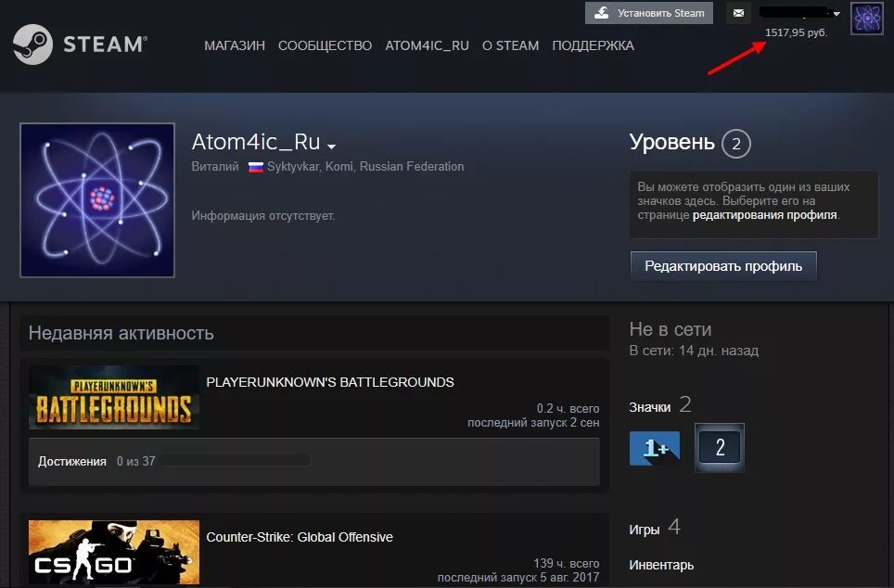
Task: Follow the редактирования профиля link
Action: pos(764,215)
